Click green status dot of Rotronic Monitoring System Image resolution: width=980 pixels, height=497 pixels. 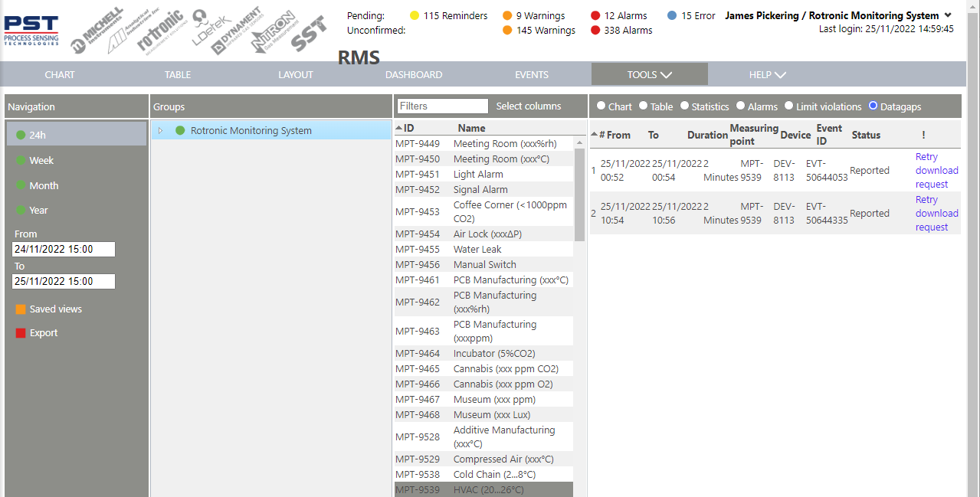[x=180, y=130]
